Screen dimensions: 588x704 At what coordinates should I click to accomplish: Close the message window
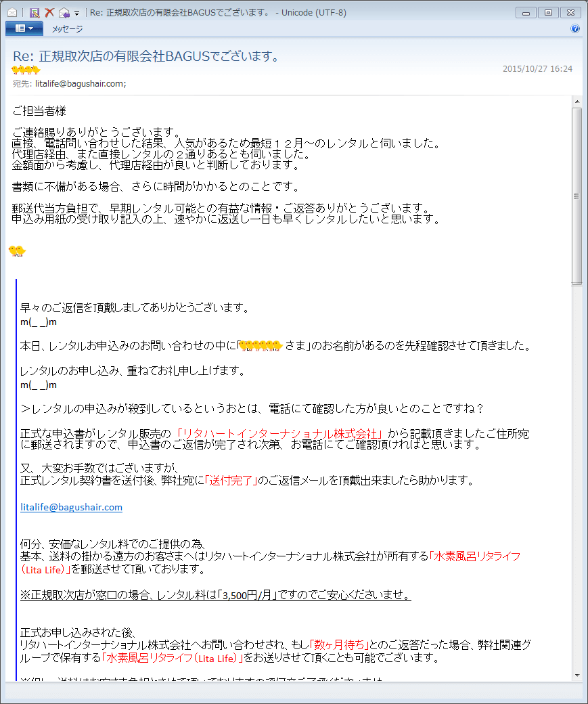click(x=570, y=13)
